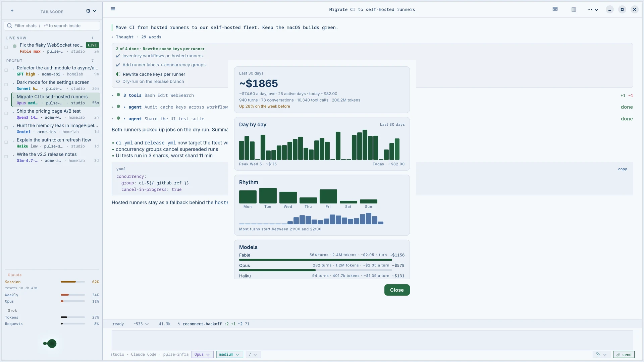The width and height of the screenshot is (644, 362).
Task: Click the Fri bar in the Rhythm chart
Action: tap(328, 196)
